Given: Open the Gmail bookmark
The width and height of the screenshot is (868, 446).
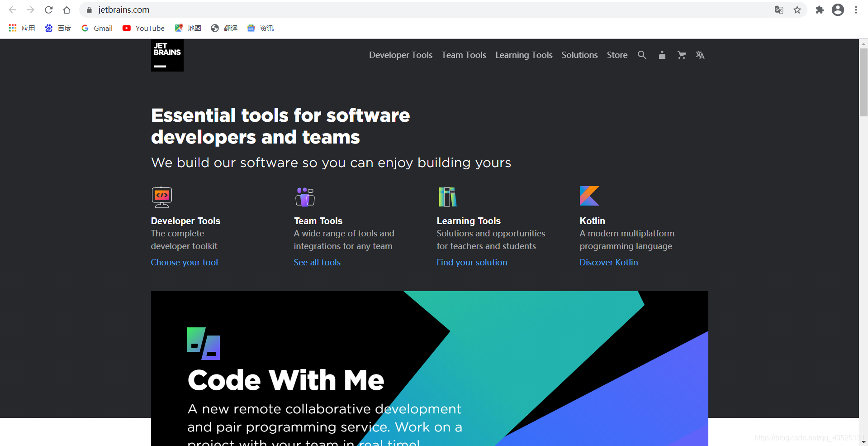Looking at the screenshot, I should click(x=97, y=28).
